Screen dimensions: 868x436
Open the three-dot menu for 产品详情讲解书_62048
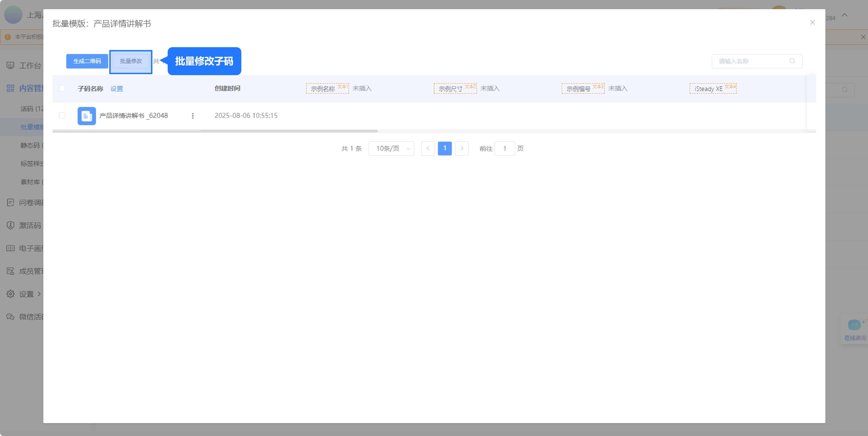193,116
